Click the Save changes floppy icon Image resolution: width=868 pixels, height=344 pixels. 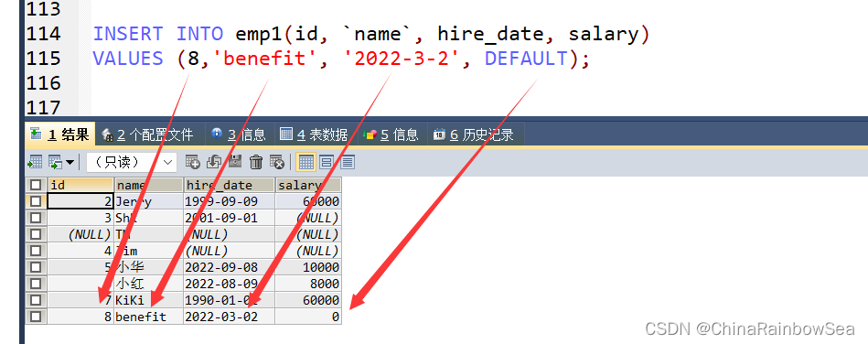click(235, 162)
